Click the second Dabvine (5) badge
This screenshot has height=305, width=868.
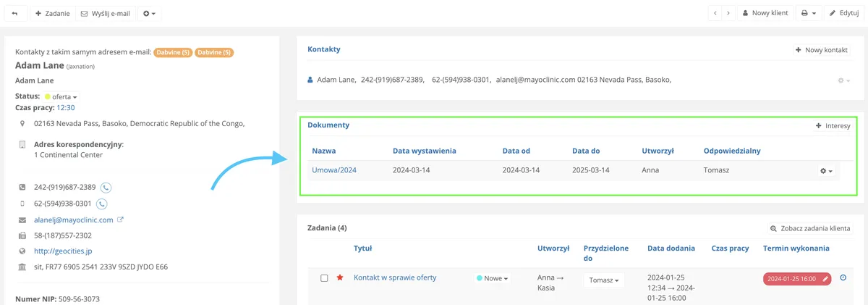tap(214, 52)
